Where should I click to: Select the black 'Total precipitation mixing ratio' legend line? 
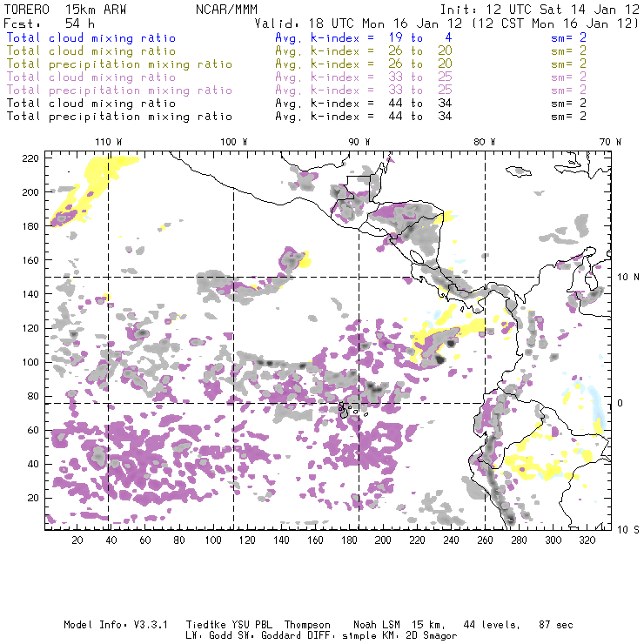(x=119, y=117)
